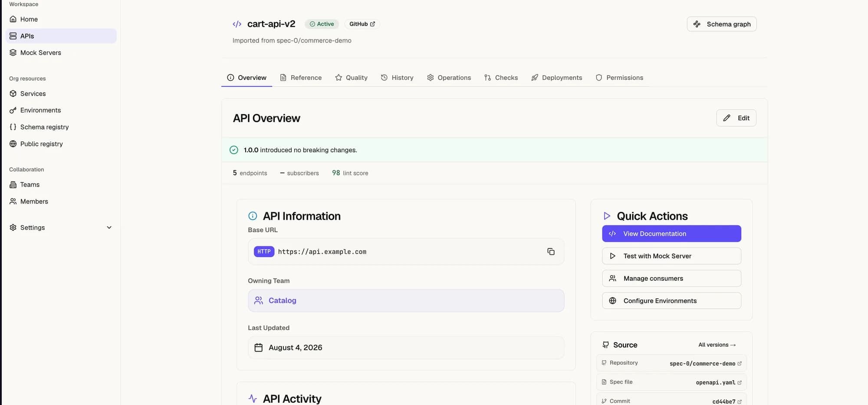The image size is (868, 405).
Task: Click the Services cube icon
Action: pyautogui.click(x=13, y=94)
